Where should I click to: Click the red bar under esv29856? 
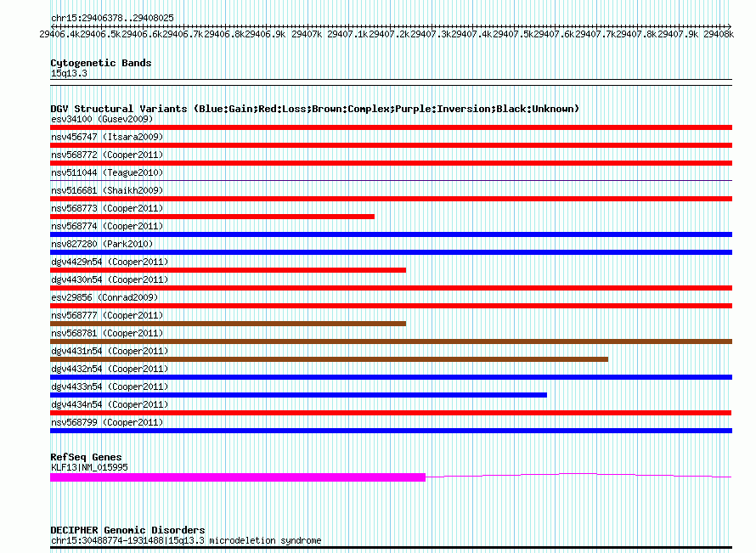[x=391, y=306]
